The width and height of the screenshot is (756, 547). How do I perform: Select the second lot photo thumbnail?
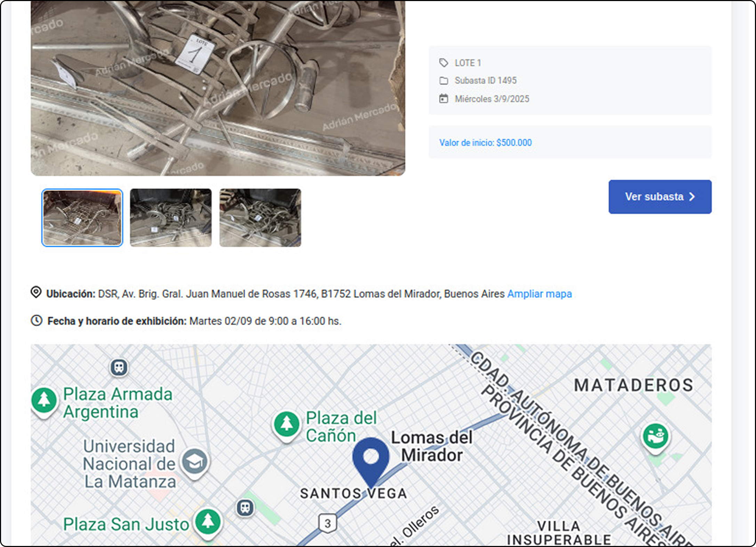(x=171, y=218)
